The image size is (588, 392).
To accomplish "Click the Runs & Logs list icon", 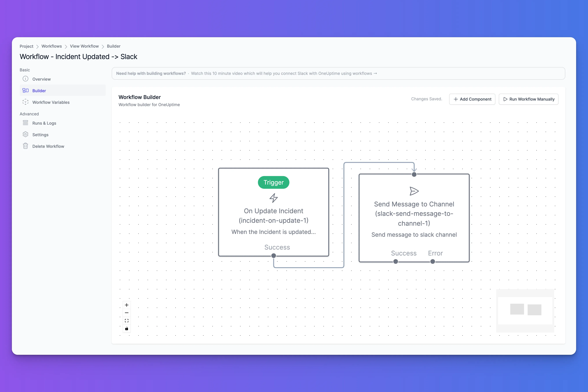I will pos(25,123).
